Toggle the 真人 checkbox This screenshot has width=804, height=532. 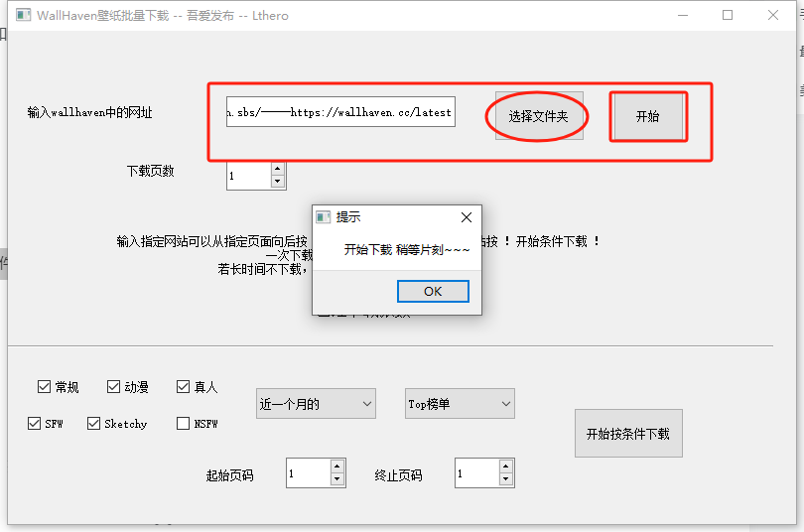[x=183, y=386]
